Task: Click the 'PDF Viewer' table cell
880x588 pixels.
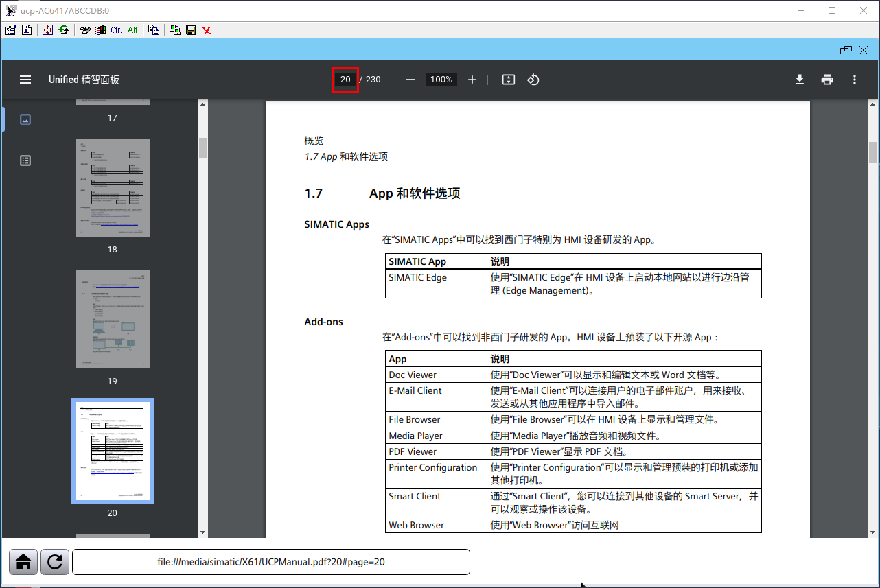Action: pos(437,451)
